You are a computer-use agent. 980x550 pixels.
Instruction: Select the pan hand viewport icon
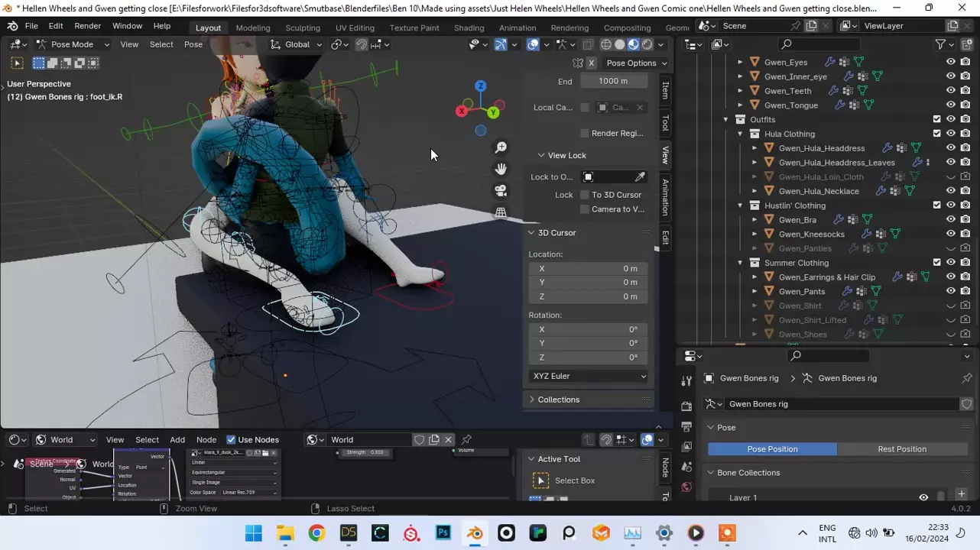tap(501, 169)
